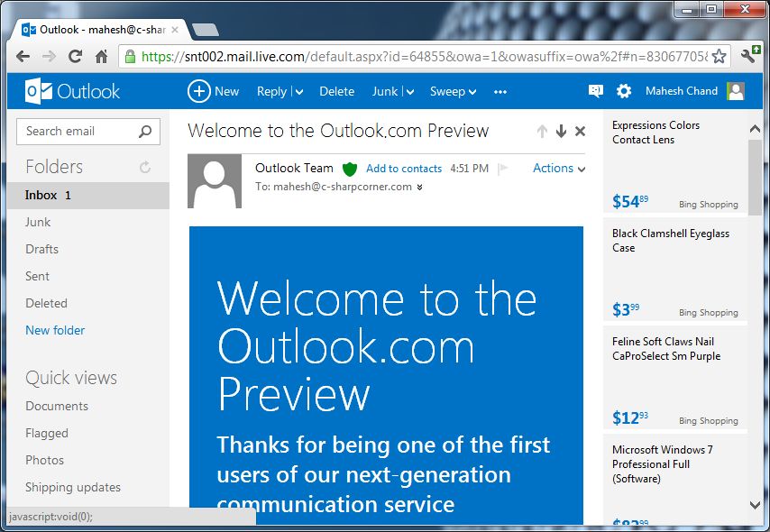Click the search magnifier icon
770x532 pixels.
pyautogui.click(x=145, y=131)
